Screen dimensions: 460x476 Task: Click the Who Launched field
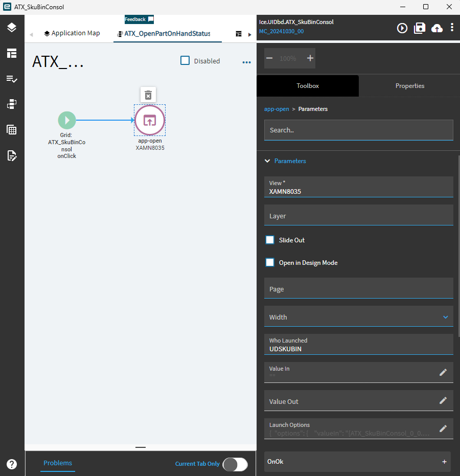(359, 344)
